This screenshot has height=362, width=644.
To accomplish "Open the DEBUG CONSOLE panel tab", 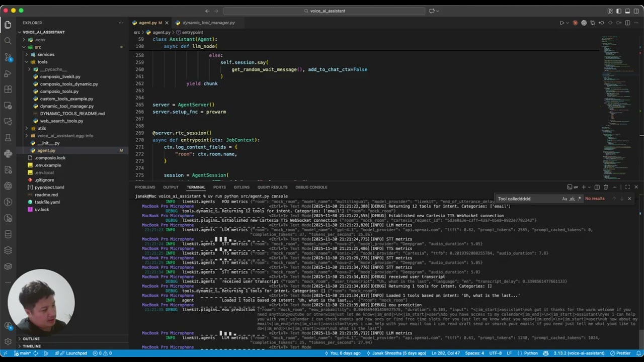I will (311, 187).
